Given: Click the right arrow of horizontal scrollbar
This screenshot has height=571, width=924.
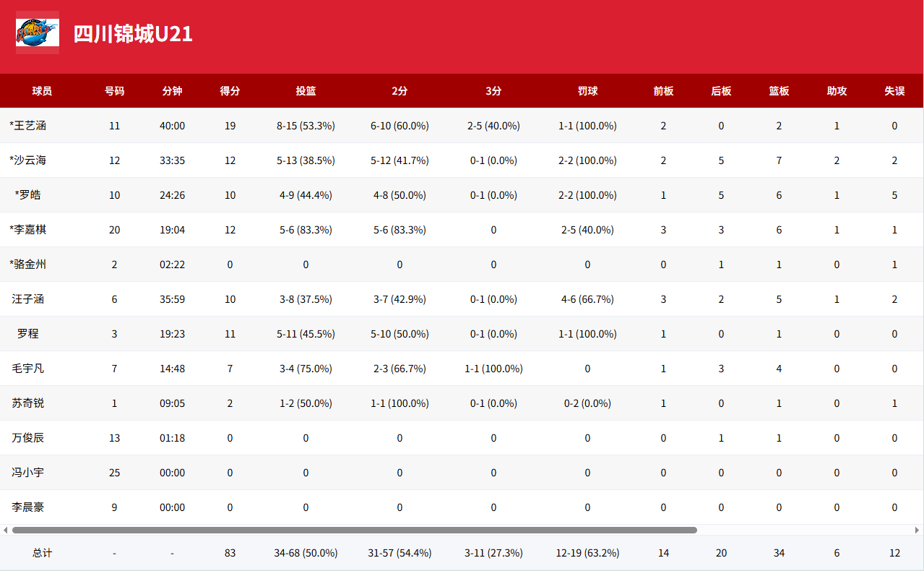Looking at the screenshot, I should (917, 530).
